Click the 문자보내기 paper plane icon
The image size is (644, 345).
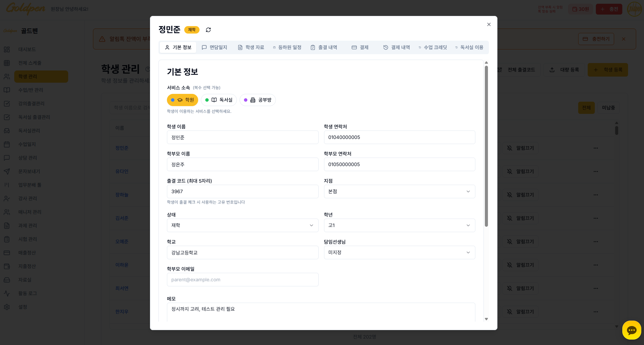click(x=7, y=171)
